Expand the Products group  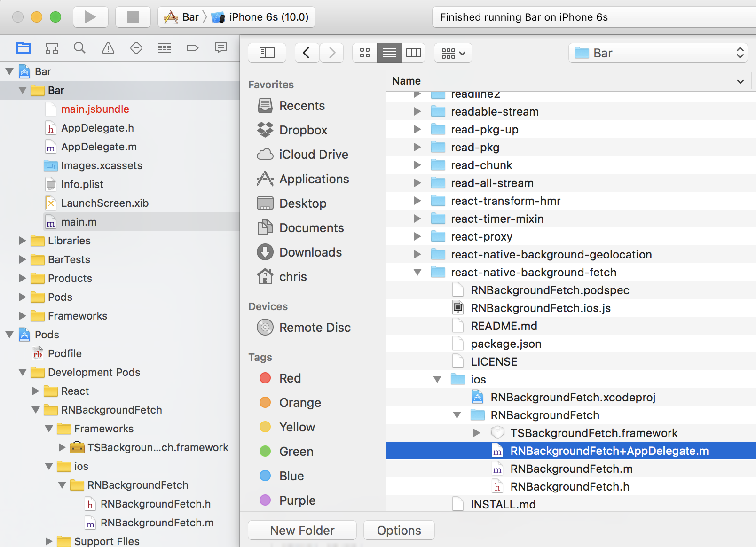[23, 278]
